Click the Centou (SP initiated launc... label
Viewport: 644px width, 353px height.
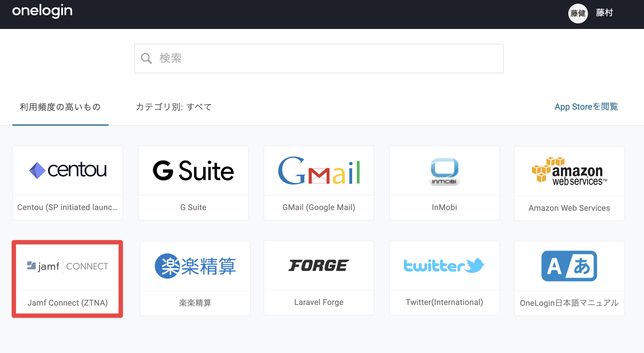pos(68,207)
